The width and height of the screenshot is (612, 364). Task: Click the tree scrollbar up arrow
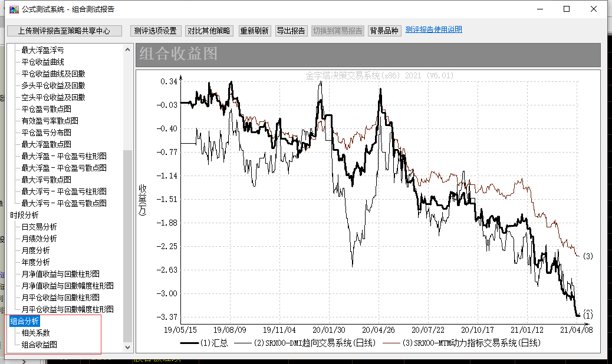click(127, 49)
